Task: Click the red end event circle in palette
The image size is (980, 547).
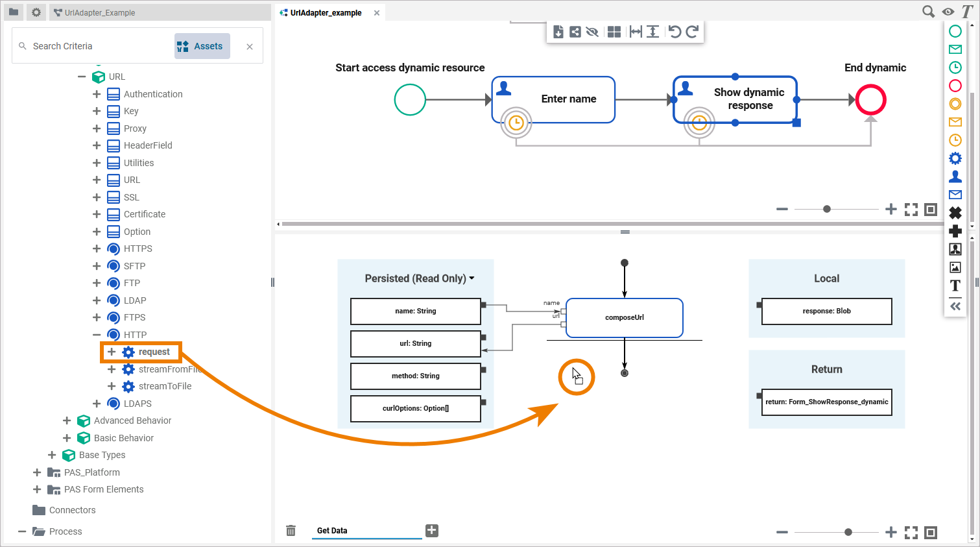Action: [x=955, y=86]
